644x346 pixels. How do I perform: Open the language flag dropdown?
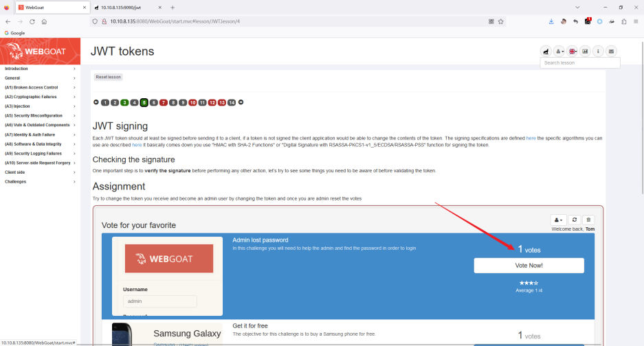coord(572,51)
